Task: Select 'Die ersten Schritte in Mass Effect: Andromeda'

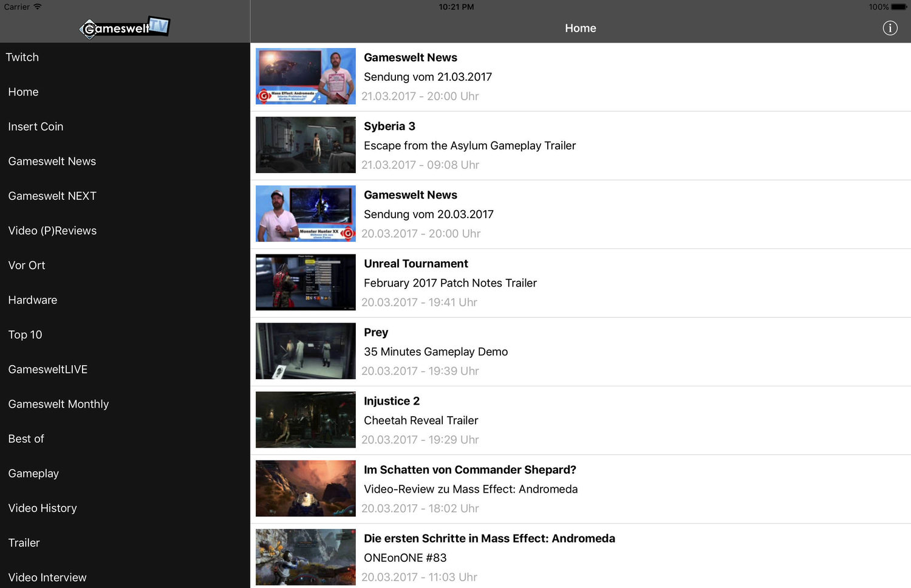Action: [490, 538]
